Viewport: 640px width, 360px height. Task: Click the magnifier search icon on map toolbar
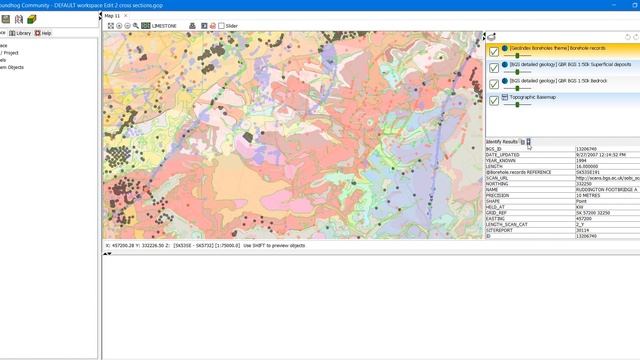tap(136, 26)
